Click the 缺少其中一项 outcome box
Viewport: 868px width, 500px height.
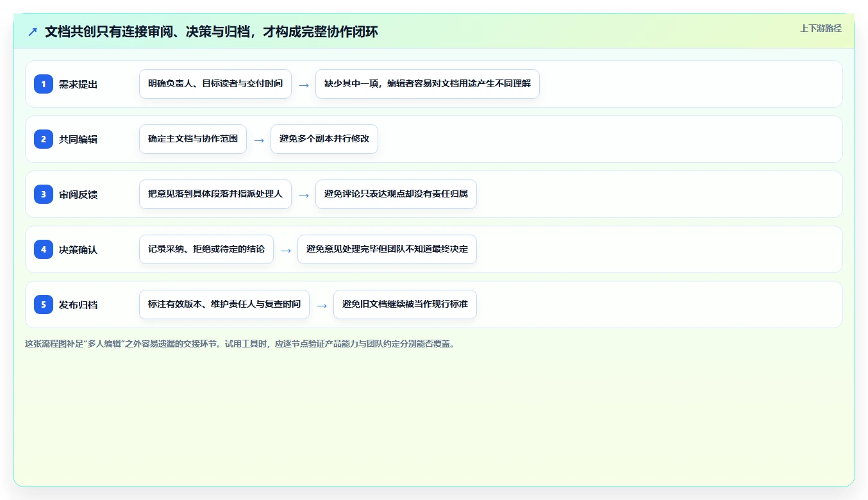point(428,84)
